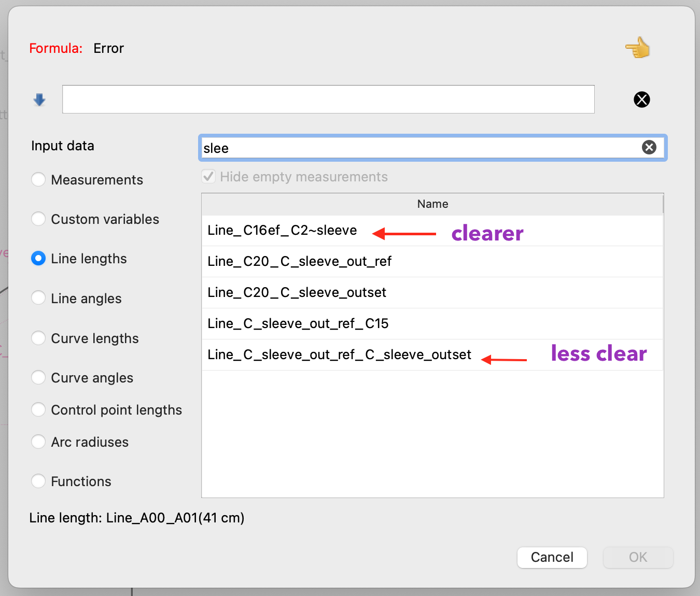The image size is (700, 596).
Task: Select Line_C16ef_C2~sleeve in the list
Action: tap(282, 231)
